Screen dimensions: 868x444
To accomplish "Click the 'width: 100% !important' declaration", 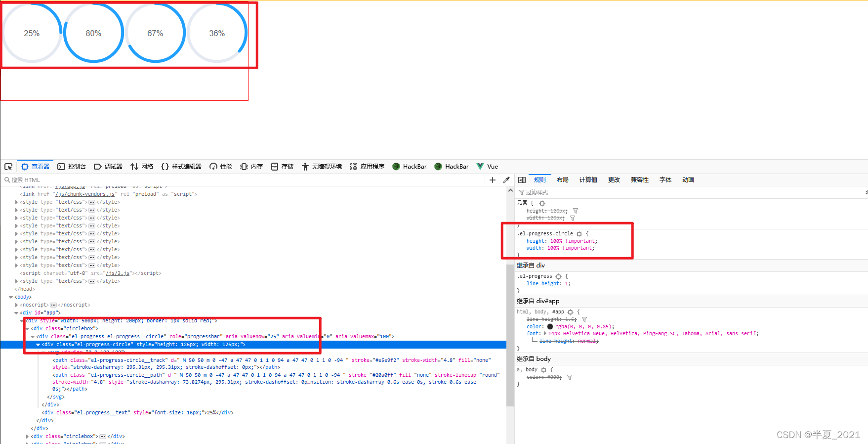I will click(560, 248).
